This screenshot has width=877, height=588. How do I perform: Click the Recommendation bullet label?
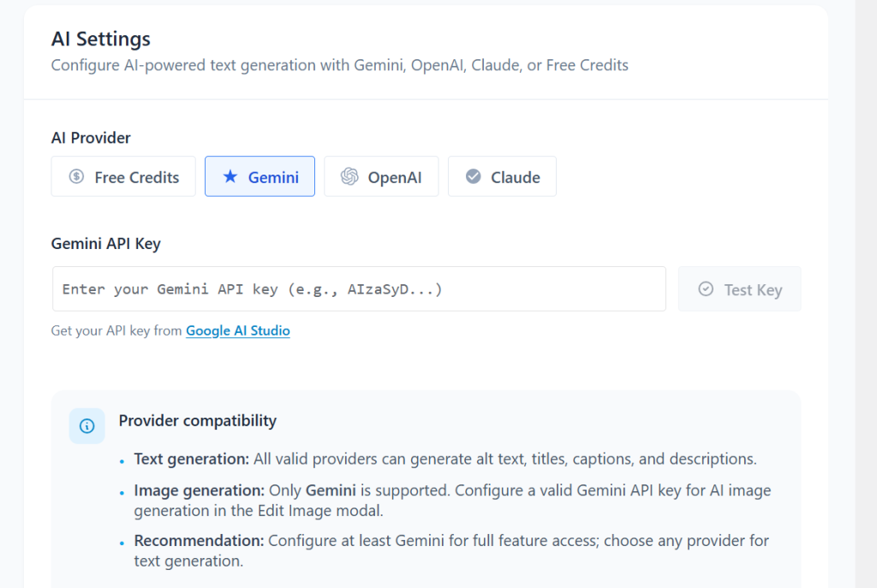199,541
